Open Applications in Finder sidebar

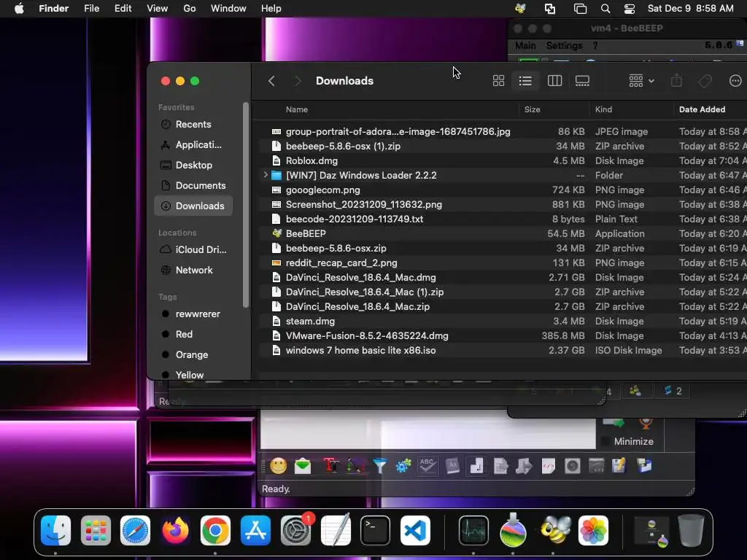pos(193,145)
